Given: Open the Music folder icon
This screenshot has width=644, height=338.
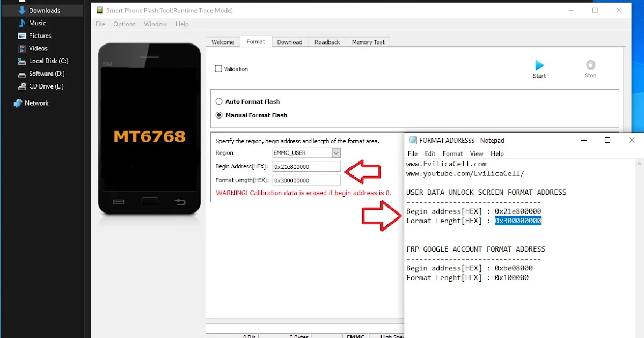Looking at the screenshot, I should pyautogui.click(x=22, y=23).
